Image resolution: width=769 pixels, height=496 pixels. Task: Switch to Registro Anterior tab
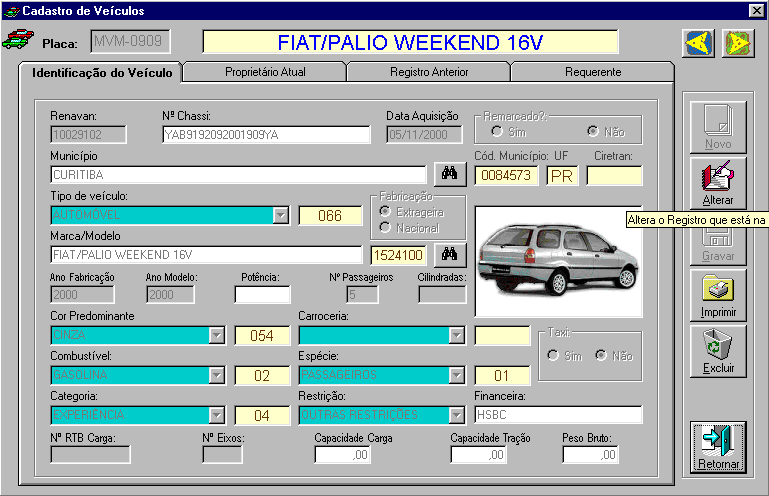pyautogui.click(x=429, y=72)
